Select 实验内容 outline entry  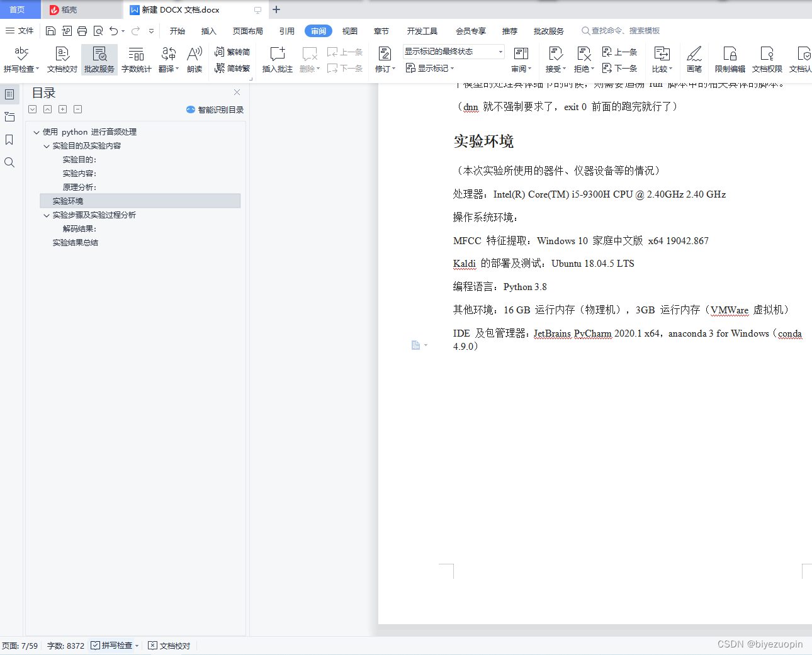[x=79, y=174]
